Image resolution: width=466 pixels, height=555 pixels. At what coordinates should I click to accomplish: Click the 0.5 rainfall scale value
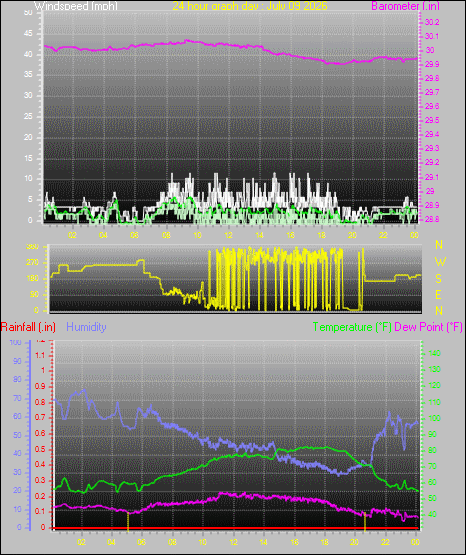(40, 450)
